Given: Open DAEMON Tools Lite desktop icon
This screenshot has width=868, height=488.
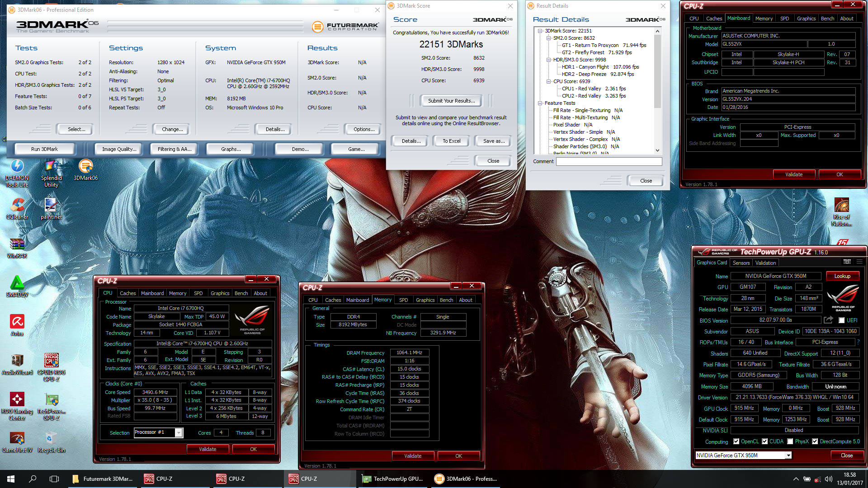Looking at the screenshot, I should (x=17, y=173).
